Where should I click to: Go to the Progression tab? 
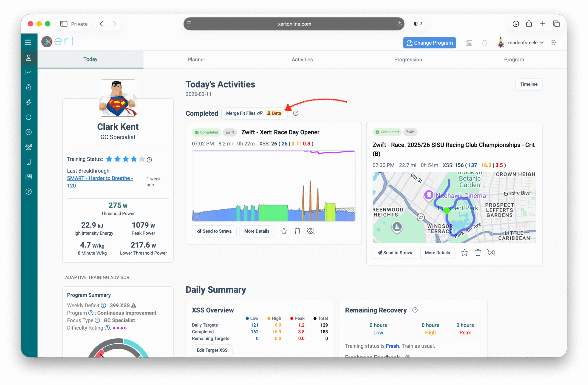[408, 60]
